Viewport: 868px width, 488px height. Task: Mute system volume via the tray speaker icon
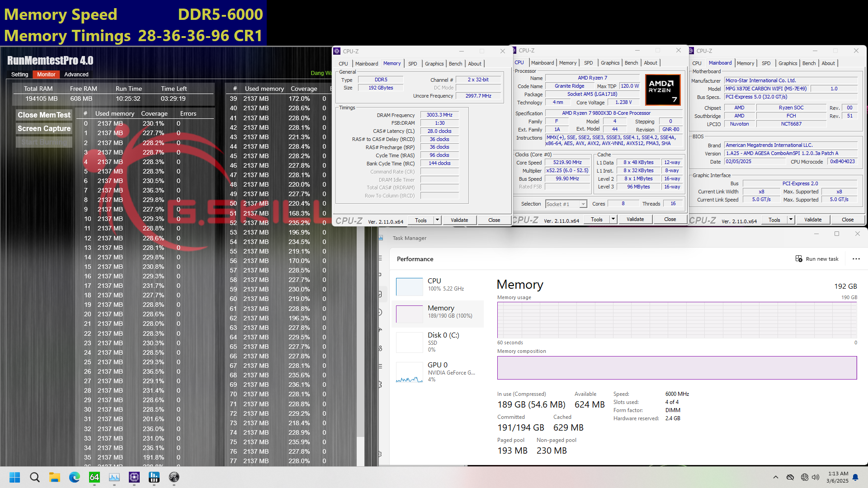click(x=815, y=477)
